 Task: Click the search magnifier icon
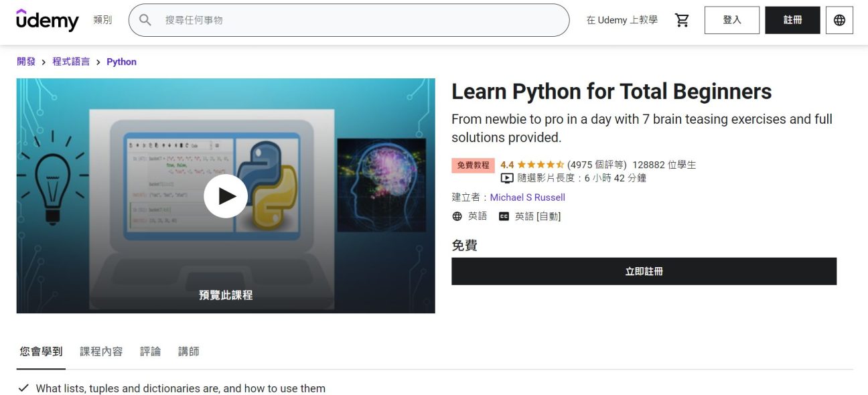(145, 20)
